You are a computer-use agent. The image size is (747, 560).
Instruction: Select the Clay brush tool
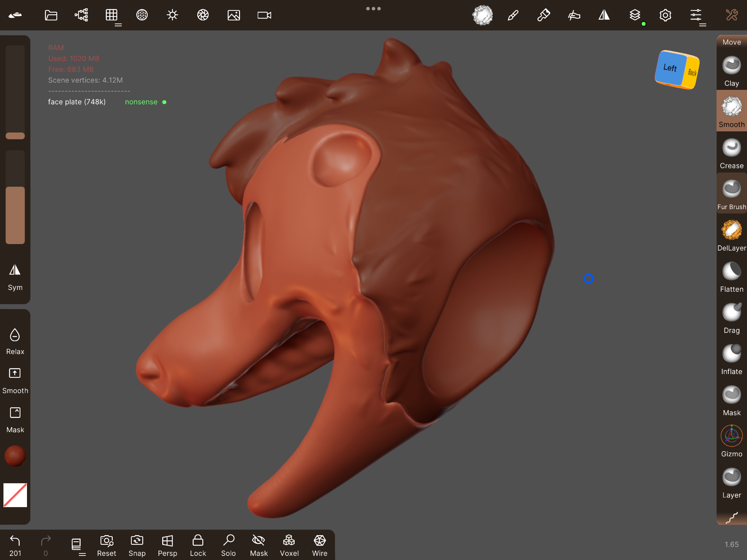[732, 72]
